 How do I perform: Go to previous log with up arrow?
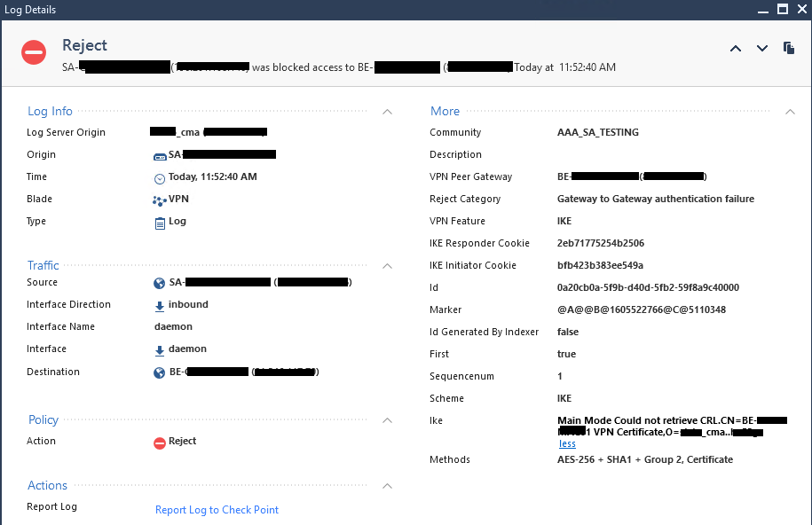tap(736, 49)
